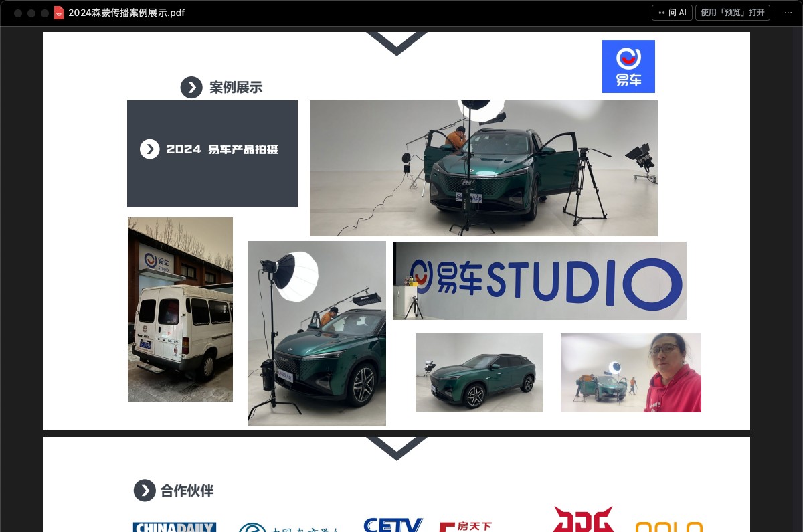Select the 2024 易车产品拍摄 title text
The width and height of the screenshot is (803, 532).
pyautogui.click(x=222, y=149)
